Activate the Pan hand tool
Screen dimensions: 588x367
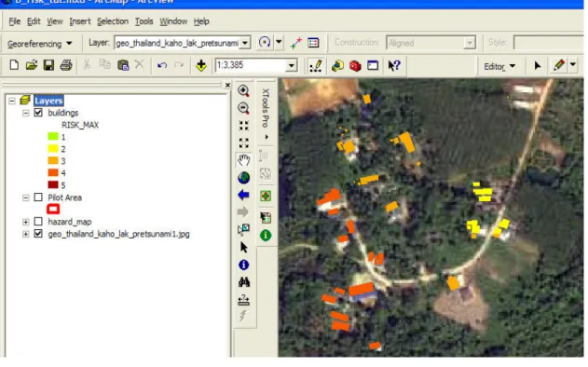[x=244, y=160]
